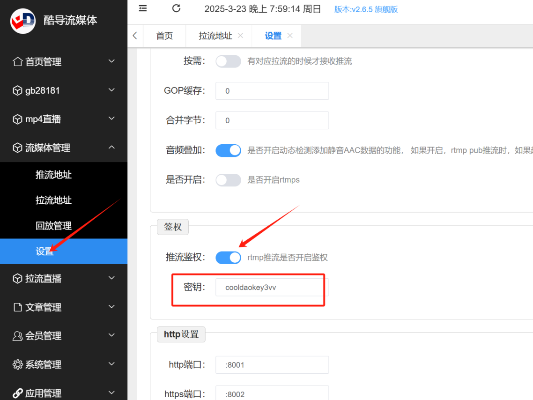
Task: Click the http端口 input field
Action: pyautogui.click(x=272, y=365)
